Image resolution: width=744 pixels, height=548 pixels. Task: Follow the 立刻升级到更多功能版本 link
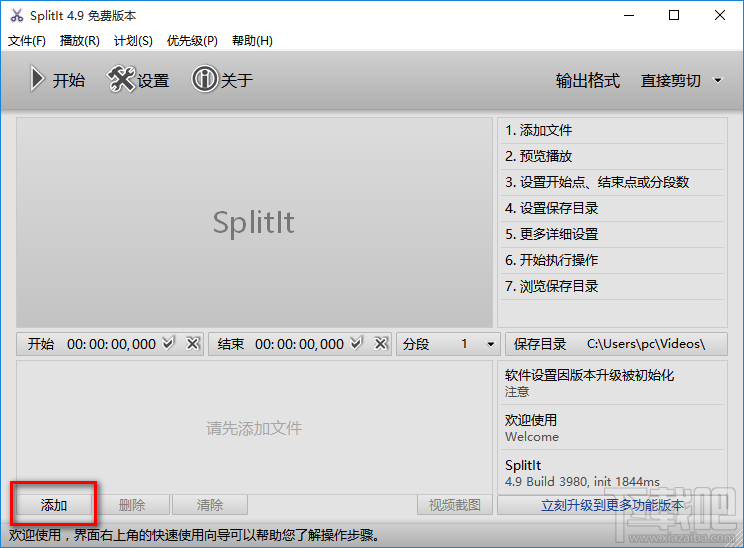[612, 505]
